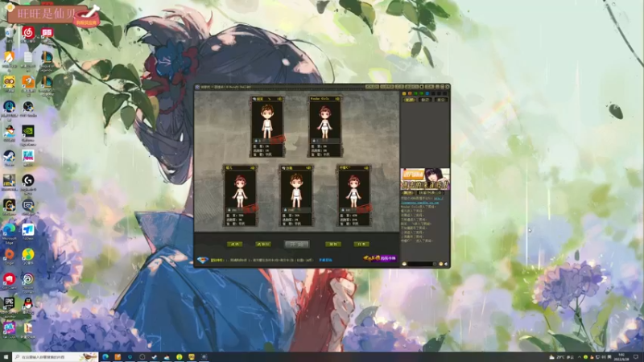
Task: Open upper League of Legends desktop shortcut
Action: pyautogui.click(x=47, y=57)
